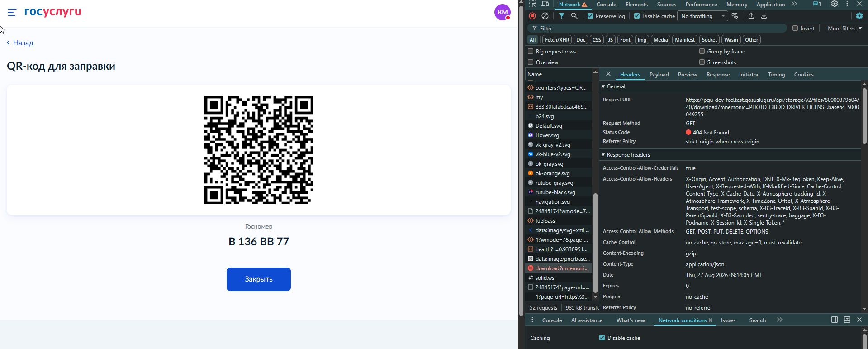Screen dimensions: 868x349
Task: Open the DevTools three-dot customize menu
Action: pyautogui.click(x=847, y=4)
